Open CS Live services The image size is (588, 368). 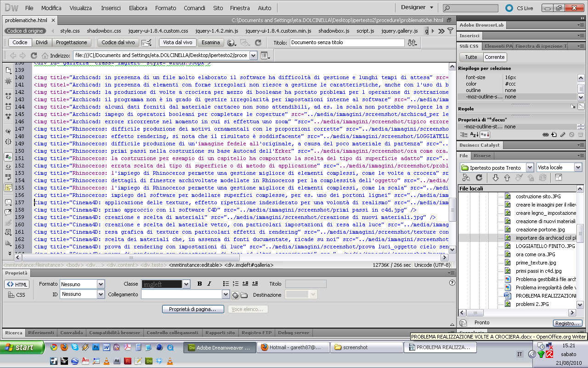[x=520, y=8]
